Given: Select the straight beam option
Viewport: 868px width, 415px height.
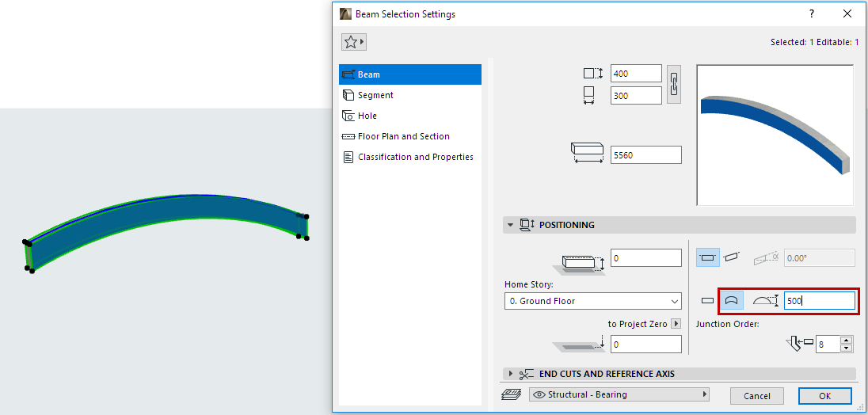Looking at the screenshot, I should click(x=707, y=300).
